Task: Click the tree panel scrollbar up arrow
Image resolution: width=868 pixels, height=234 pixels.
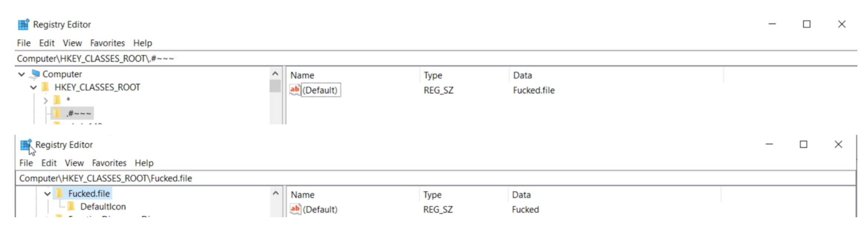Action: click(275, 73)
